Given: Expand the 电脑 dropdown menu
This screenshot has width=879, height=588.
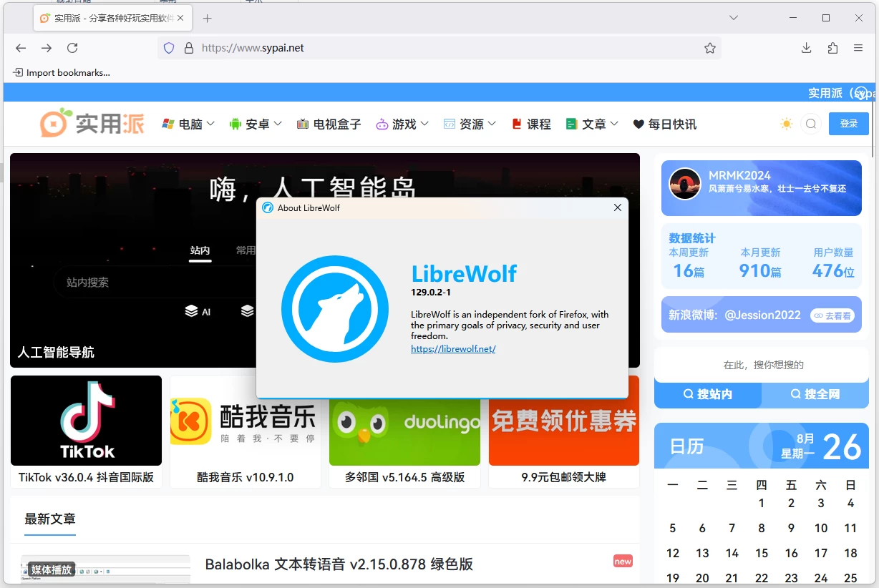Looking at the screenshot, I should (x=188, y=123).
